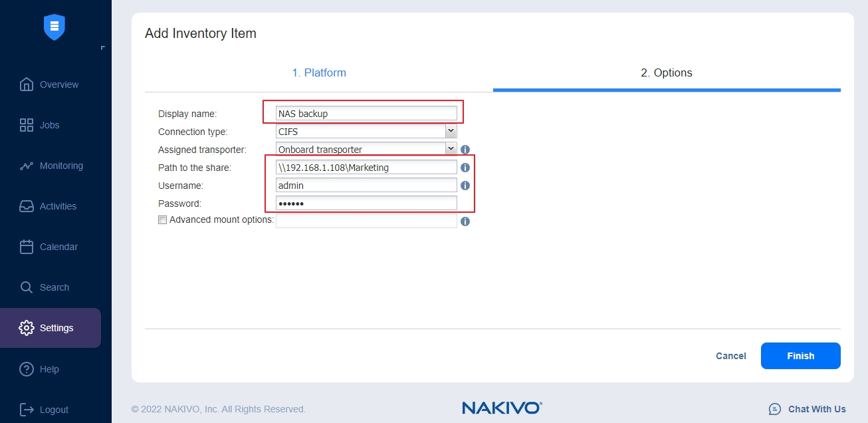
Task: Open the Connection type dropdown showing CIFS
Action: [451, 131]
